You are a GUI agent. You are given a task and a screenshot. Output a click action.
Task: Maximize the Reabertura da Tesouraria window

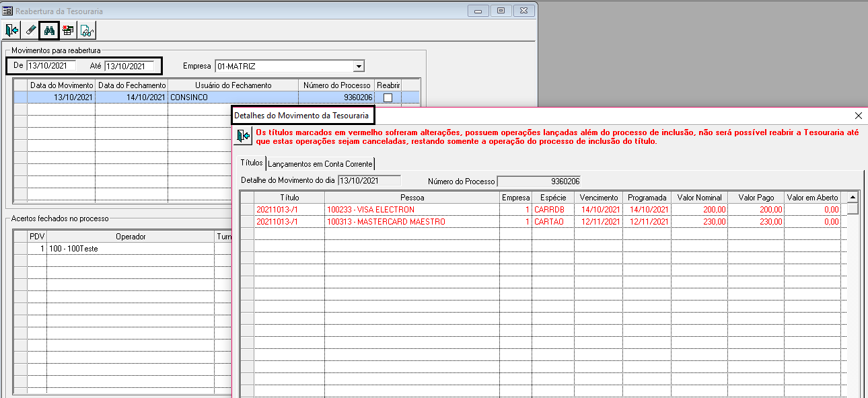pyautogui.click(x=501, y=11)
